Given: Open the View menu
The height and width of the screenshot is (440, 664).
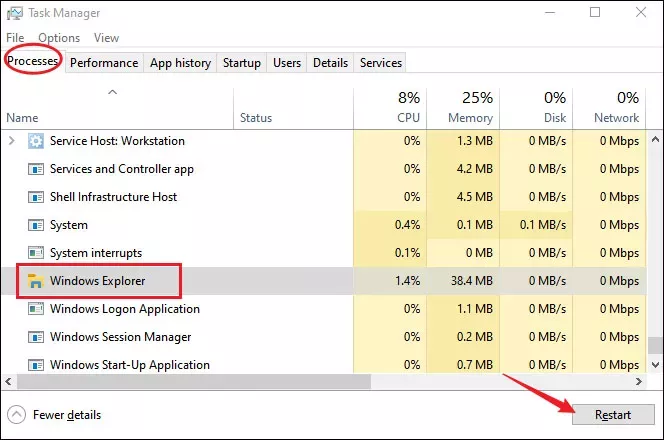Looking at the screenshot, I should (x=106, y=38).
